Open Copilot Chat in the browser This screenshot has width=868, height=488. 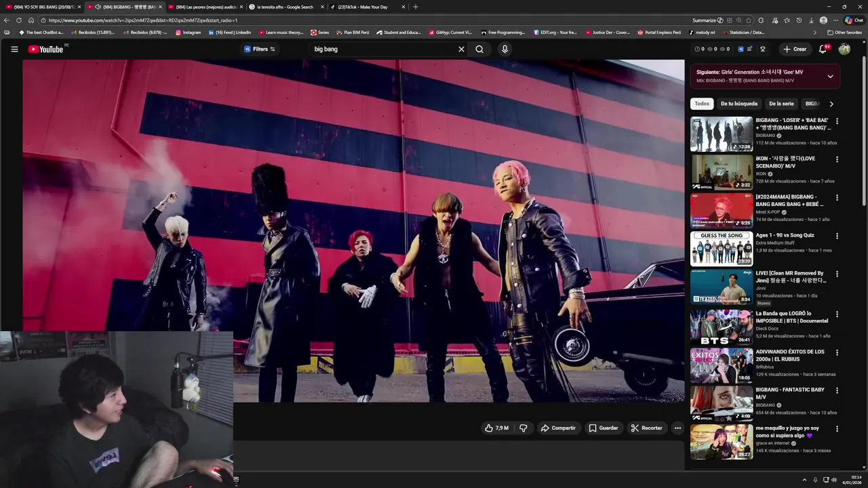coord(854,20)
